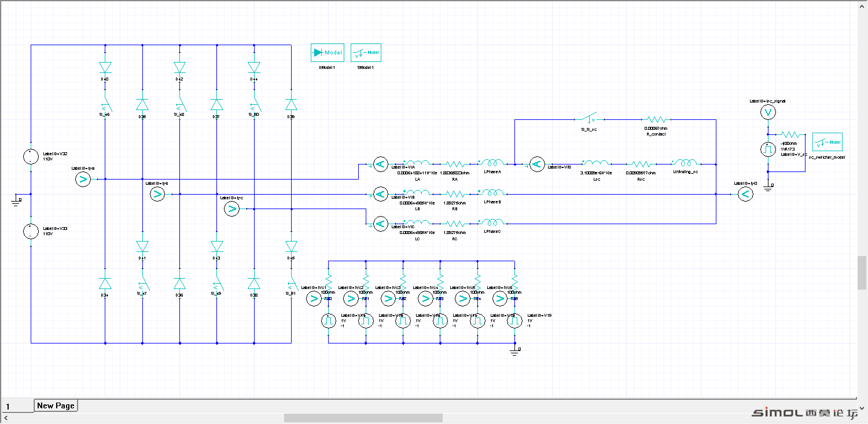The height and width of the screenshot is (424, 868).
Task: Select the ground symbol beside V32
Action: click(16, 200)
